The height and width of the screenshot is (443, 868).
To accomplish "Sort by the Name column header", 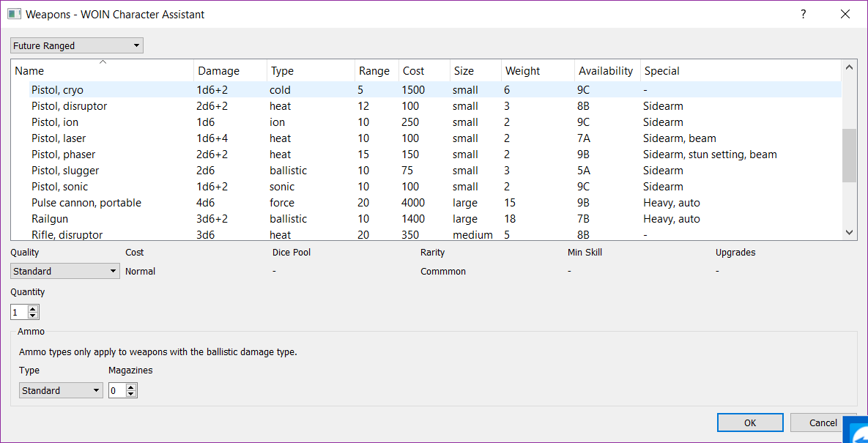I will [103, 71].
